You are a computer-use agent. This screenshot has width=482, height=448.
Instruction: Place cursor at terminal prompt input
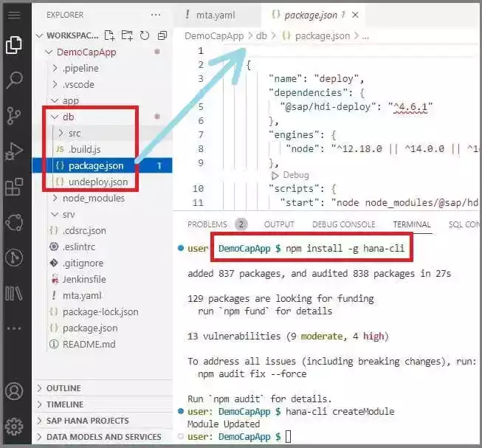coord(288,437)
